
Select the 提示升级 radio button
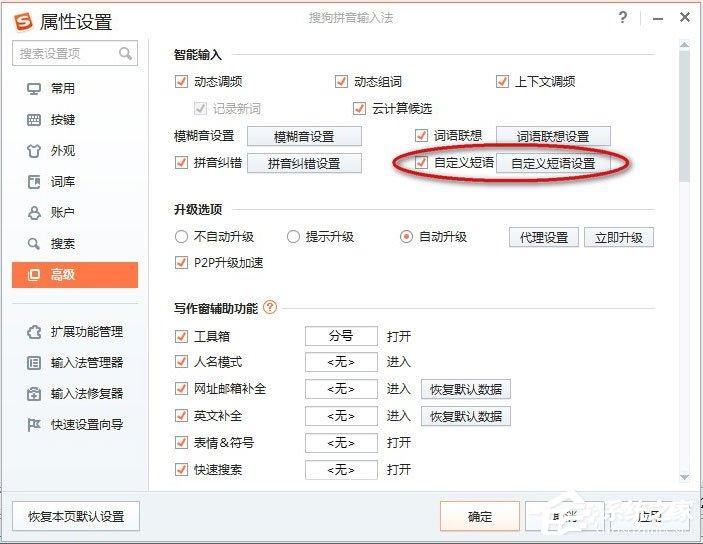coord(293,236)
